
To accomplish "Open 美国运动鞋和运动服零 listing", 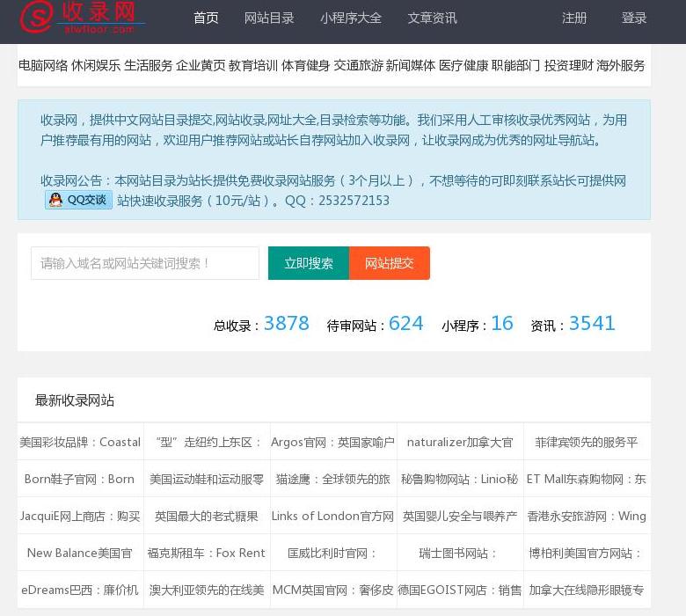I will [x=207, y=480].
